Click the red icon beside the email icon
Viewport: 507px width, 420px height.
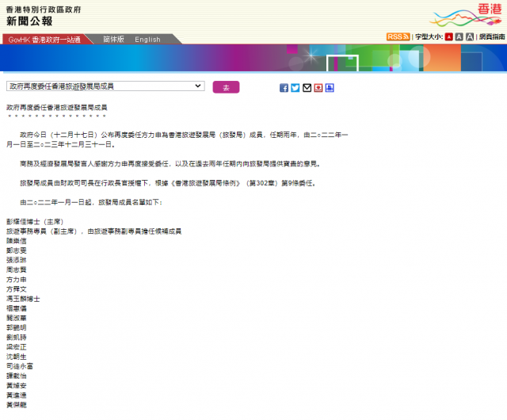318,88
